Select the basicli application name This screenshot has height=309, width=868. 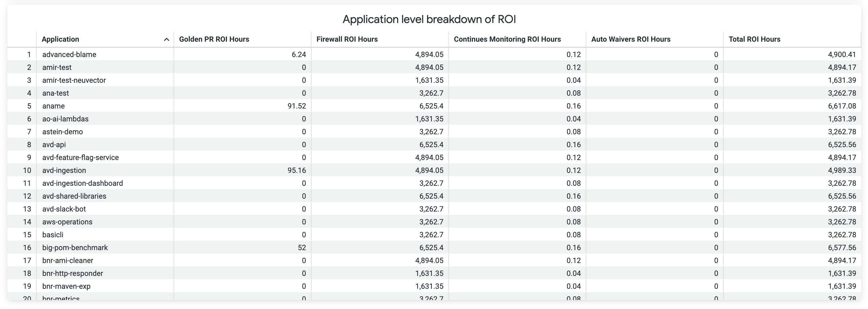52,235
